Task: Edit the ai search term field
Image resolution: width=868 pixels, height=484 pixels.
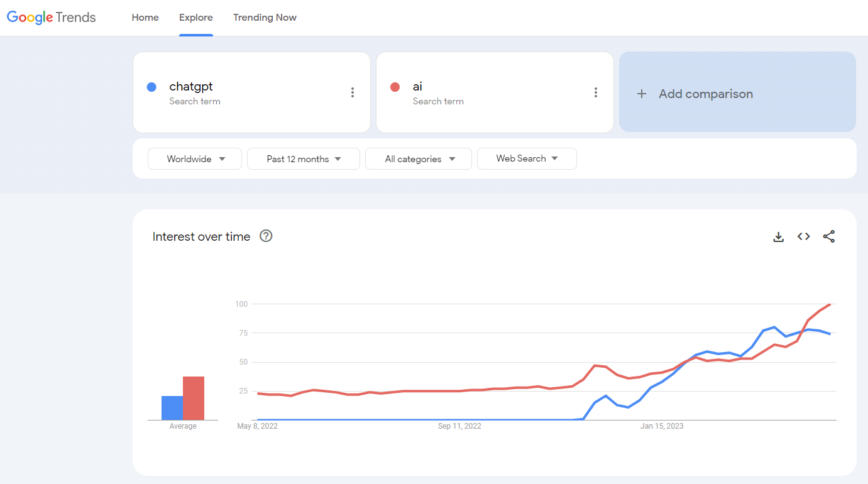Action: click(495, 92)
